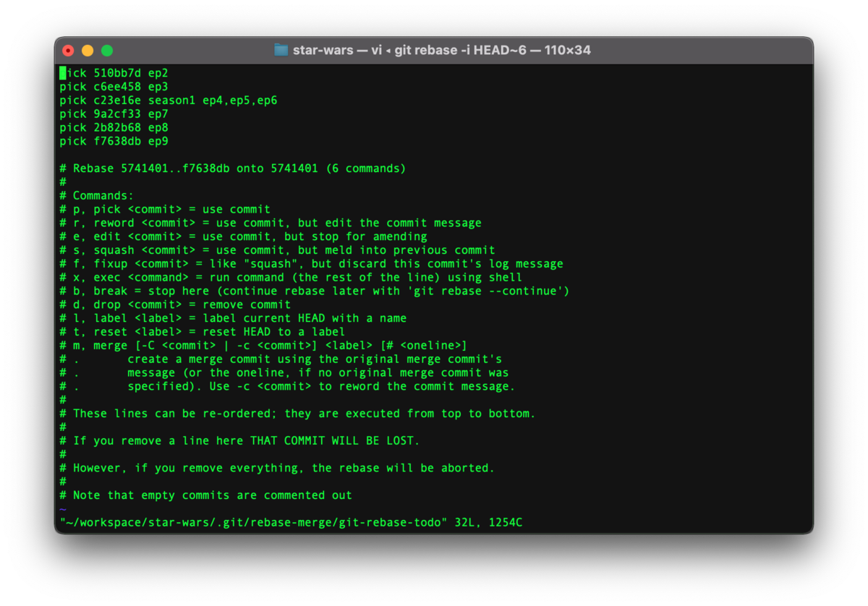This screenshot has height=606, width=868.
Task: Click the folder icon in the title bar
Action: pyautogui.click(x=281, y=50)
